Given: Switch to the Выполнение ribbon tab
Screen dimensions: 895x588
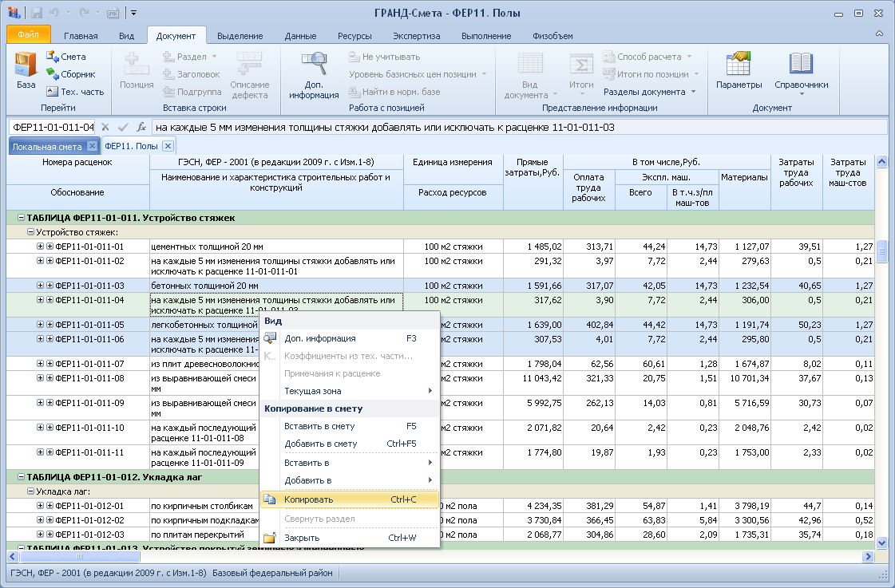Looking at the screenshot, I should tap(486, 36).
